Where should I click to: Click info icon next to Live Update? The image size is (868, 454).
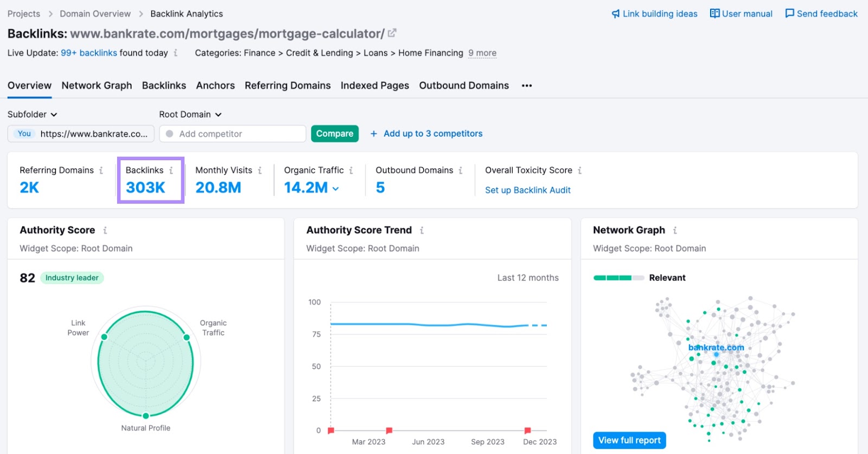coord(175,53)
